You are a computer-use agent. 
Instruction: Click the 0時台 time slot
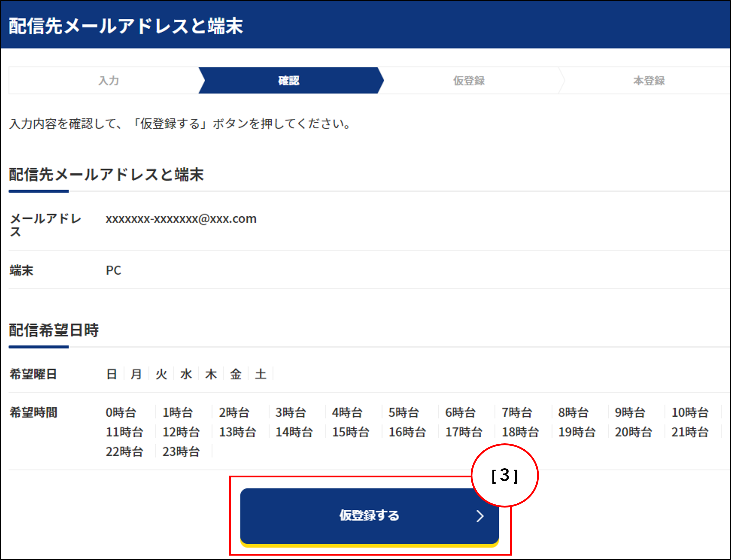pyautogui.click(x=121, y=413)
